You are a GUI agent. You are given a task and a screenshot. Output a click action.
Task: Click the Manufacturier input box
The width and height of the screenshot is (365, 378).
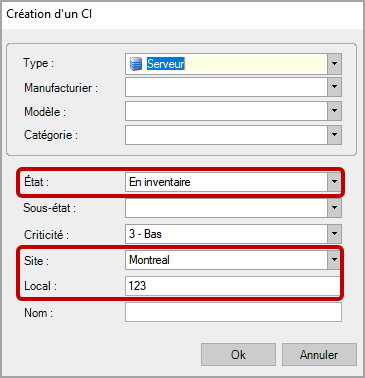[226, 87]
